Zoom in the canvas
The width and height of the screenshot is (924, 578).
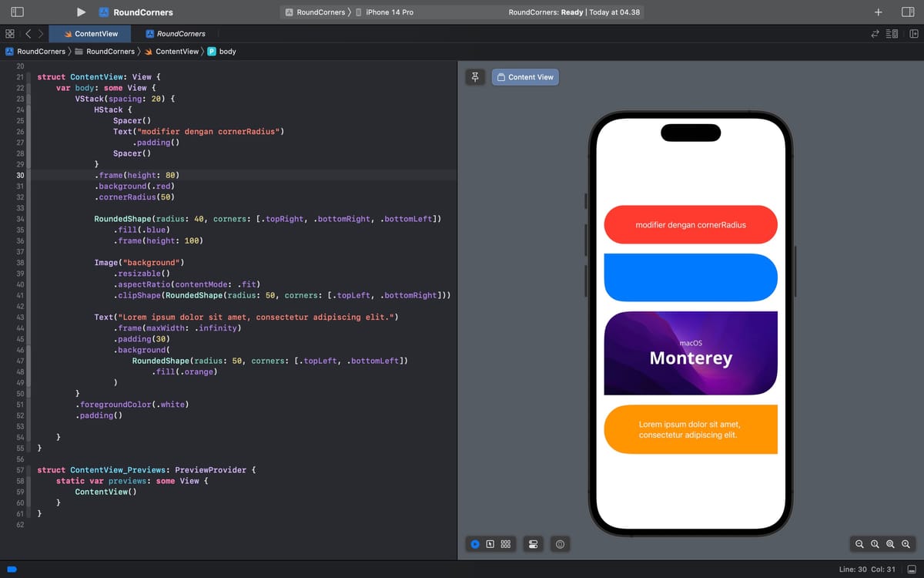pos(906,544)
